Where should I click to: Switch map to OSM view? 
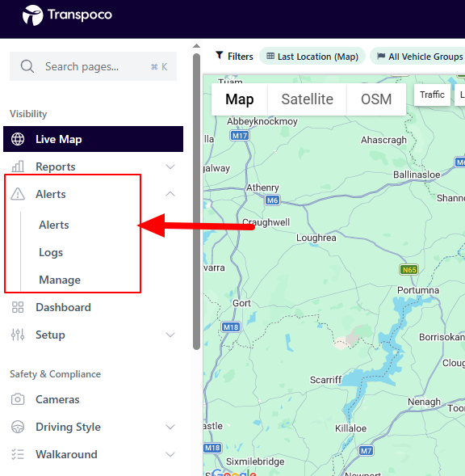click(376, 99)
